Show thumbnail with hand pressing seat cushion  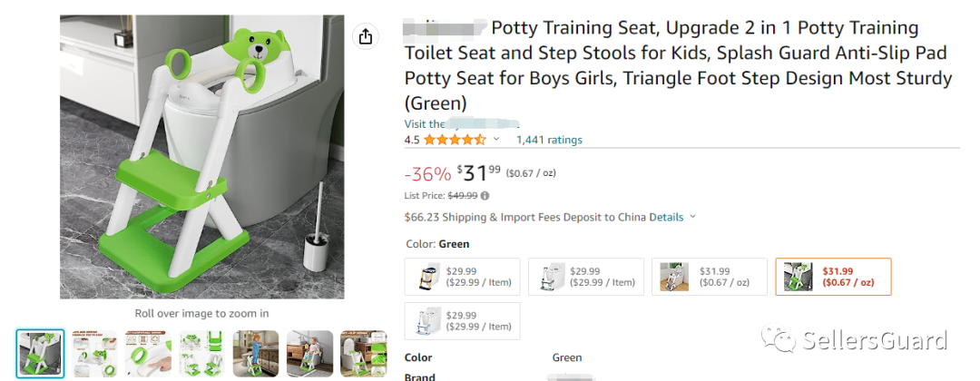tap(148, 353)
